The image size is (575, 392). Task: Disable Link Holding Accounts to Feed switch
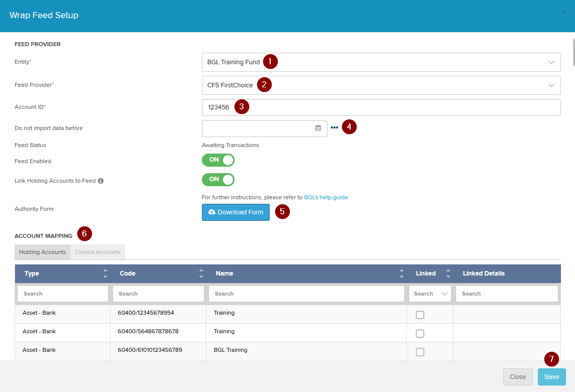point(218,180)
